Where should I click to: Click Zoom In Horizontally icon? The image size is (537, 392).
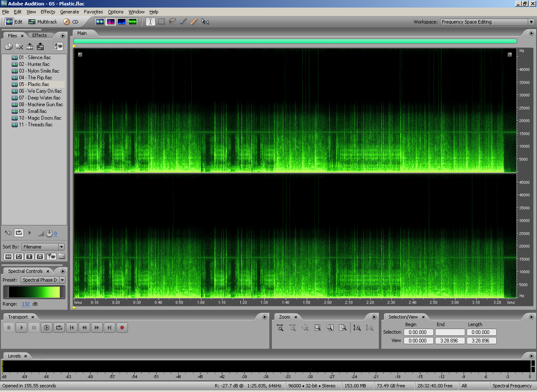280,328
